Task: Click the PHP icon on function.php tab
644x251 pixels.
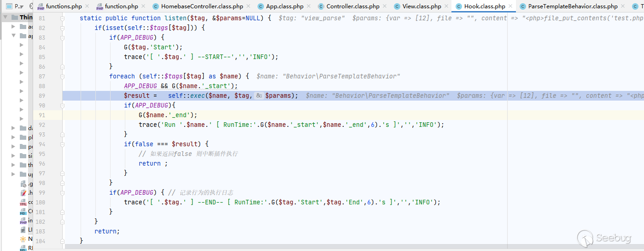Action: [100, 6]
